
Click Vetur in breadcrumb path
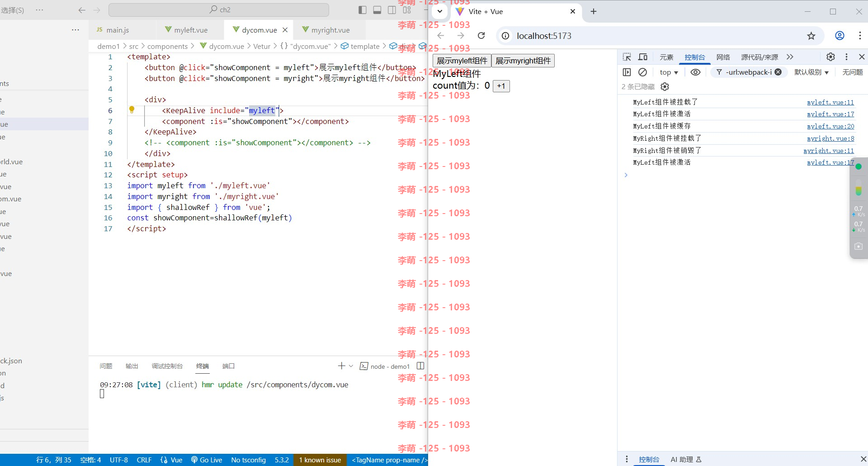click(x=262, y=46)
